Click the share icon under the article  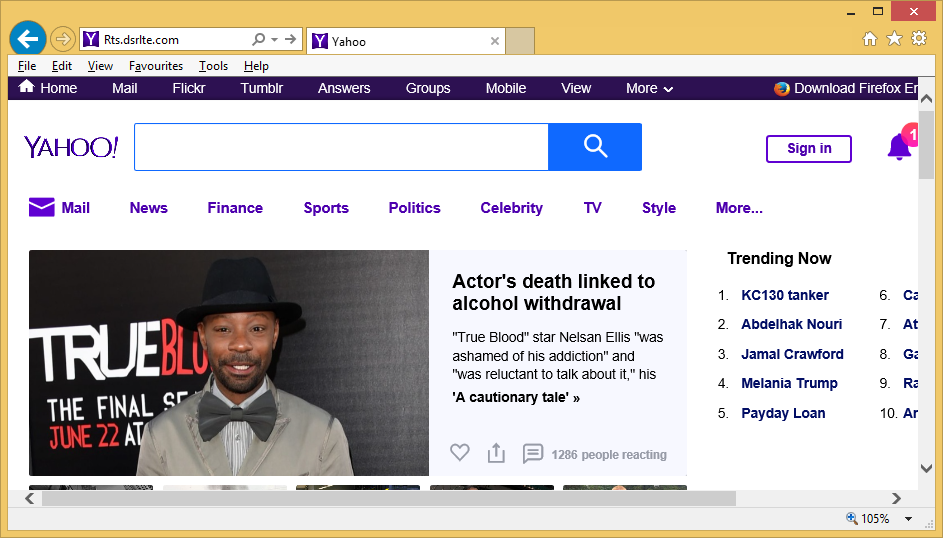(x=496, y=453)
